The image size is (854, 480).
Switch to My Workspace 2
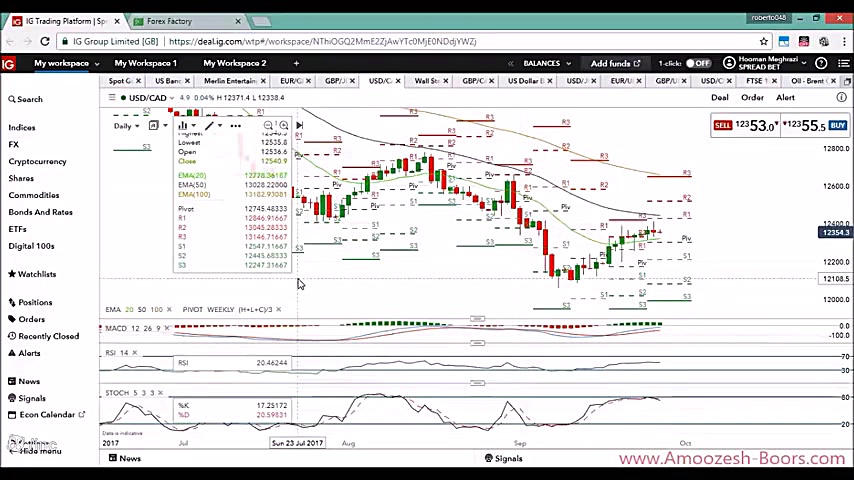click(235, 63)
